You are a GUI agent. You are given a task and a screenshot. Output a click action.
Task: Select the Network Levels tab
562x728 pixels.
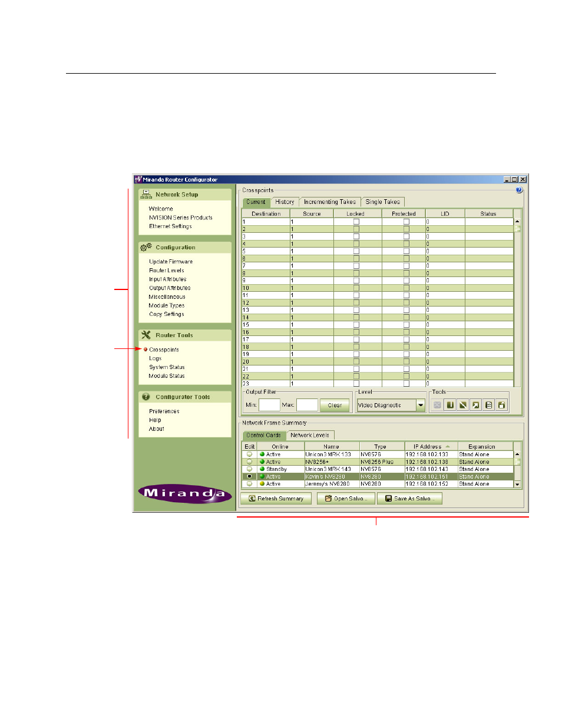point(310,435)
